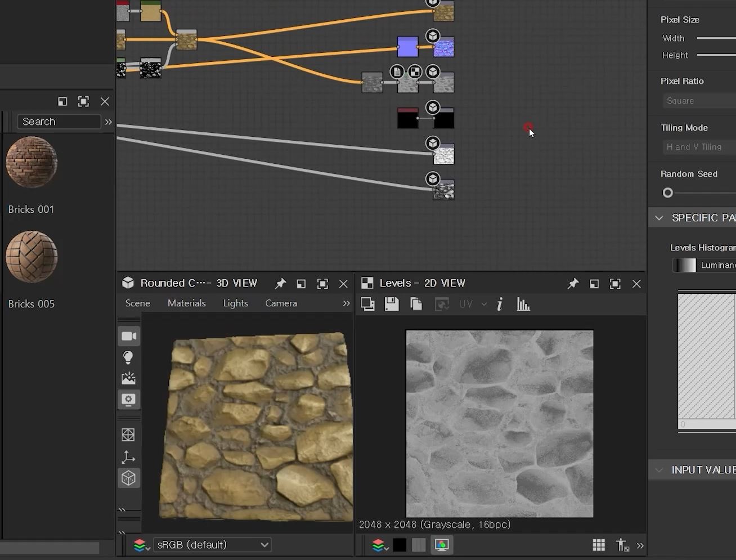Click the wireframe mesh icon in 3D view

[x=128, y=435]
